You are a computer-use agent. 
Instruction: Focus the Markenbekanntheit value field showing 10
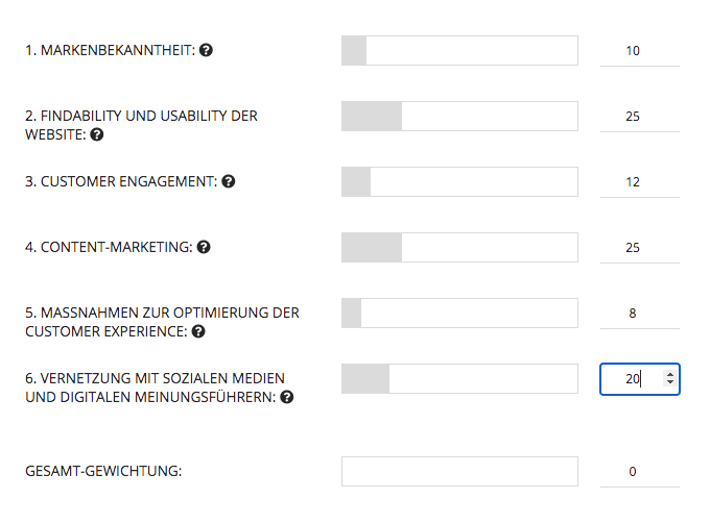click(x=640, y=51)
